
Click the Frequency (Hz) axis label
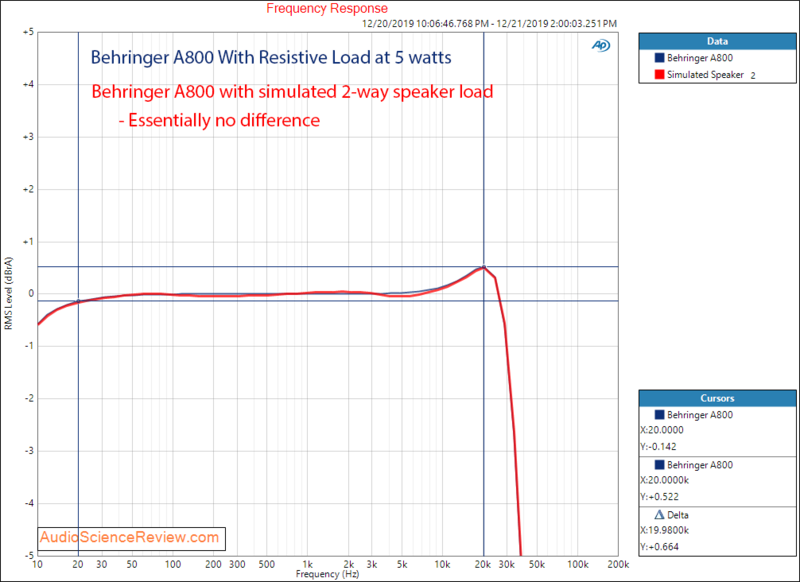[328, 575]
